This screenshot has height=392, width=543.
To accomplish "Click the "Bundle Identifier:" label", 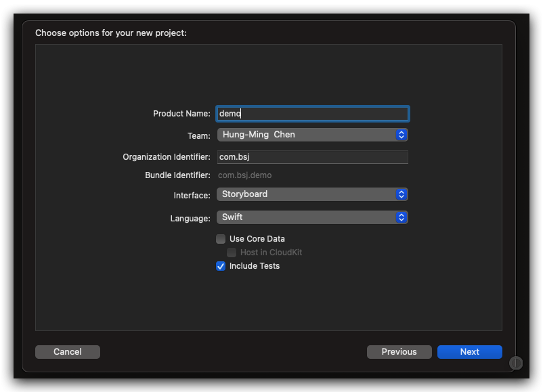I will click(177, 175).
